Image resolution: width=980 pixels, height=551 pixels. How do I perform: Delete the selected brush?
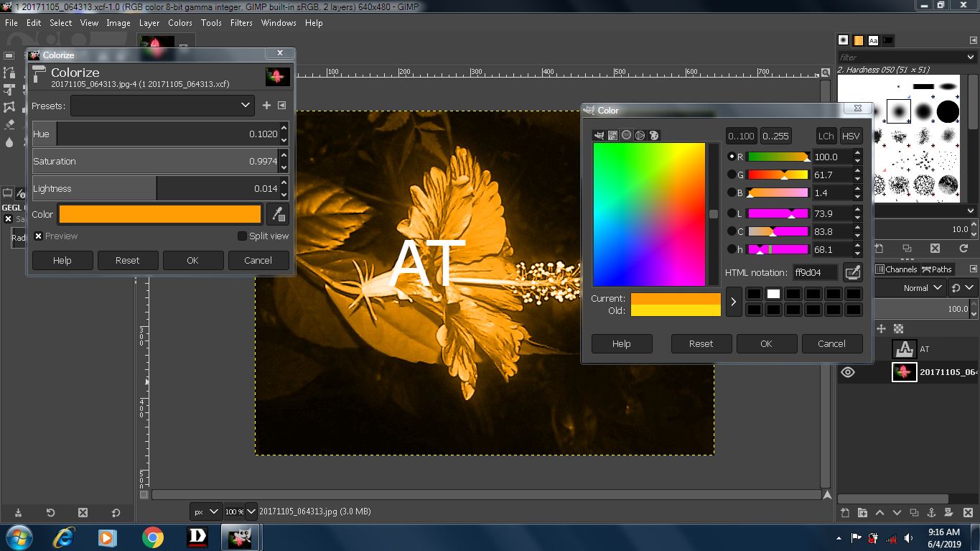935,249
